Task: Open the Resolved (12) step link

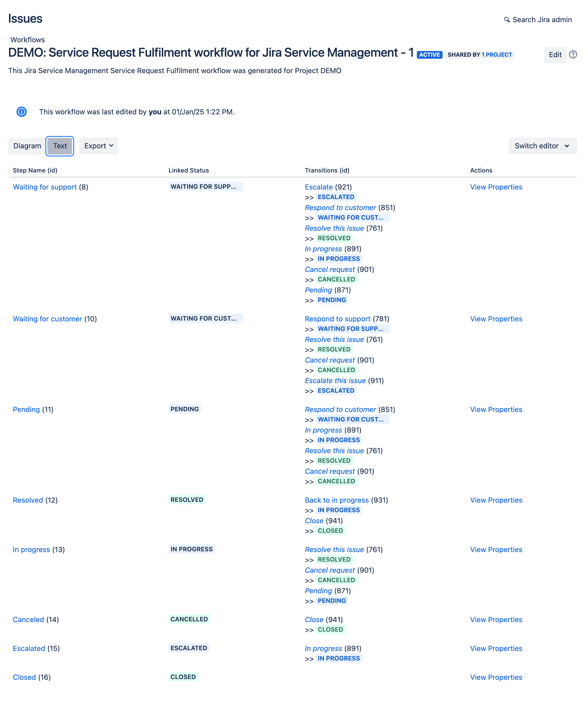Action: tap(28, 500)
